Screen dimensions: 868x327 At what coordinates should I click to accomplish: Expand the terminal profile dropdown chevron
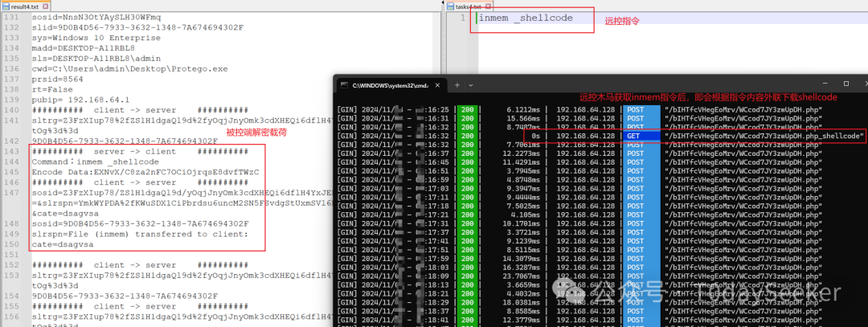tap(471, 85)
